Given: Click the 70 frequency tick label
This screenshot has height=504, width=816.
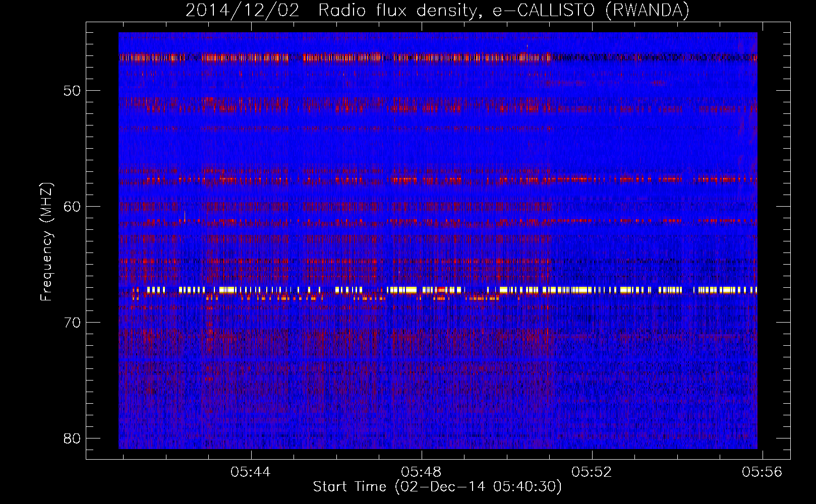Looking at the screenshot, I should [x=72, y=322].
